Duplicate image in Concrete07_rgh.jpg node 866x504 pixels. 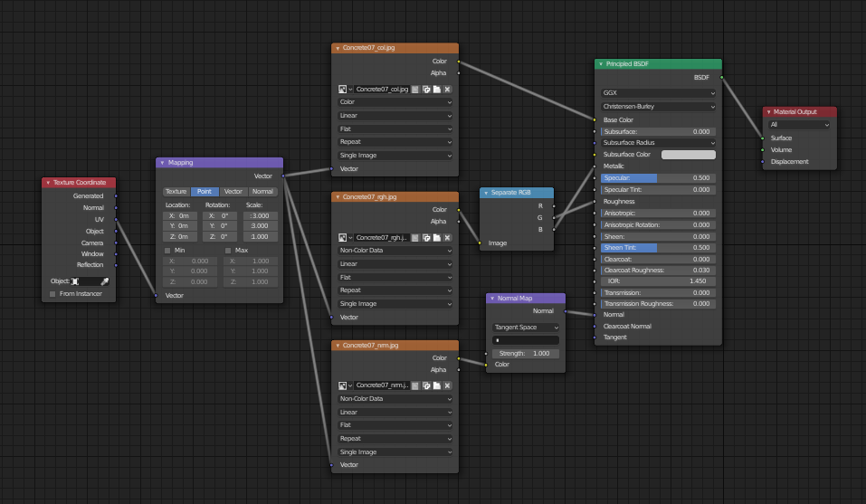(426, 237)
